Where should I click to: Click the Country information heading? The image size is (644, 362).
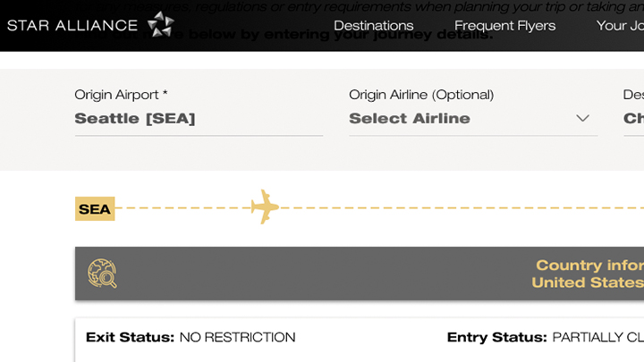point(589,265)
